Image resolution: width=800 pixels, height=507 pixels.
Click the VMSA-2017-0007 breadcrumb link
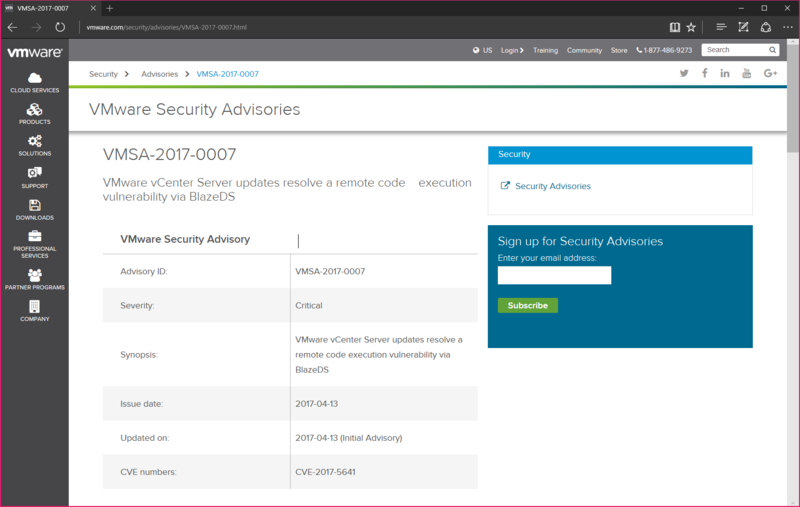coord(228,74)
